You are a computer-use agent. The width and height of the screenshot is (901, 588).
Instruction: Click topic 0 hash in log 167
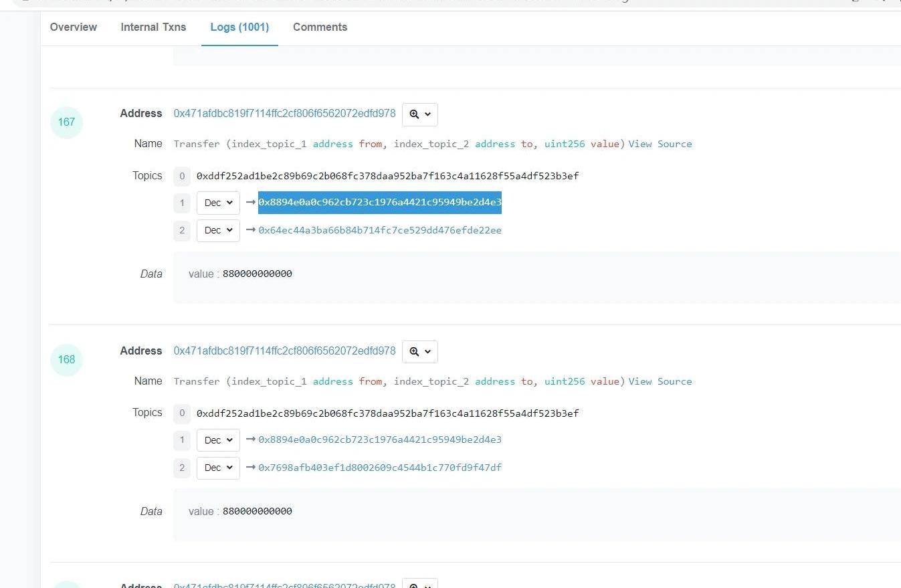tap(387, 176)
